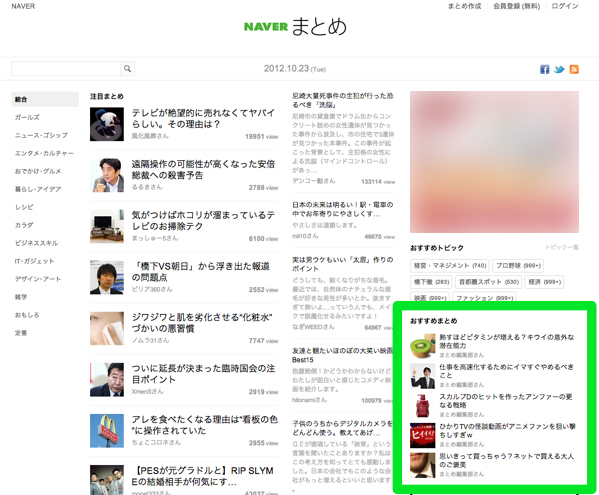Open article 尼崎大量死事件の主犯が行った恐るべき洗脳
This screenshot has height=495, width=599.
pyautogui.click(x=343, y=100)
